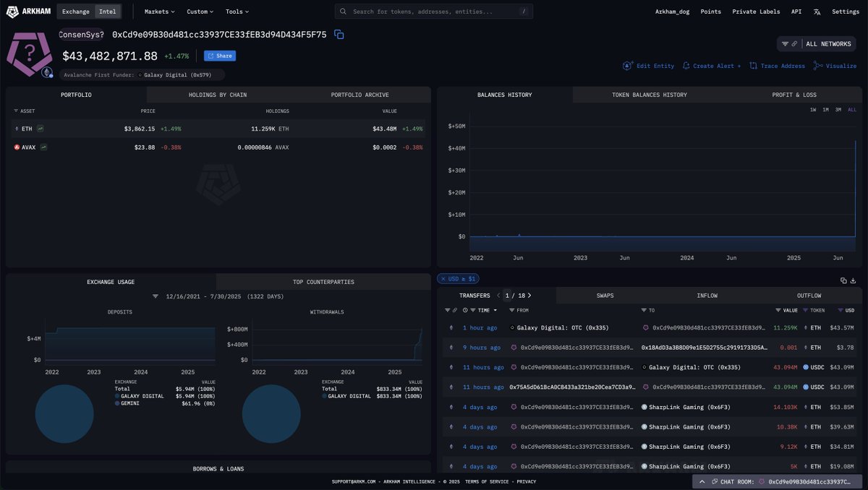
Task: Click the From column filter icon
Action: pos(512,310)
